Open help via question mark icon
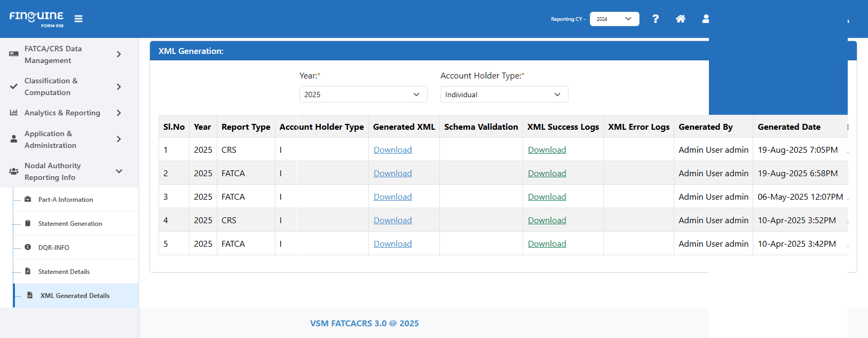The height and width of the screenshot is (338, 868). pyautogui.click(x=656, y=19)
